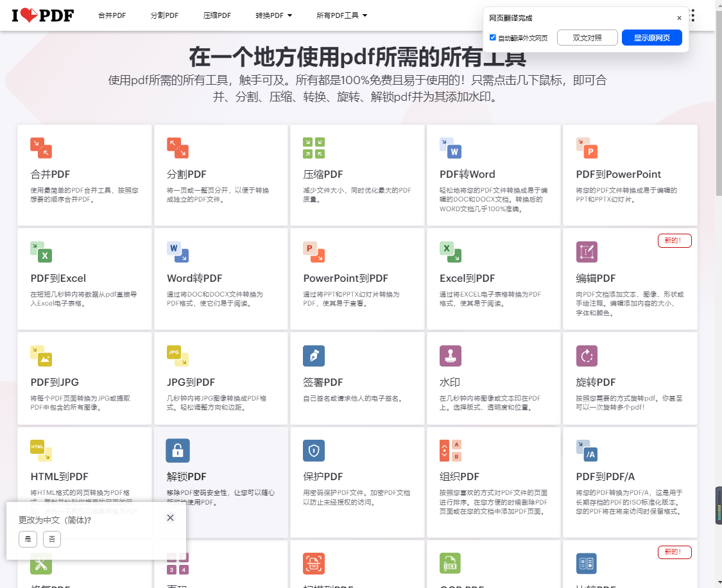722x588 pixels.
Task: Click the 水印 watermark stamp icon
Action: tap(451, 356)
